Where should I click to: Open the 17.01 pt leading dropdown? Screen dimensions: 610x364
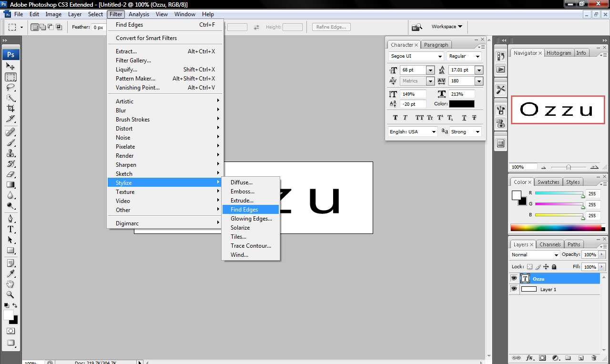(479, 70)
